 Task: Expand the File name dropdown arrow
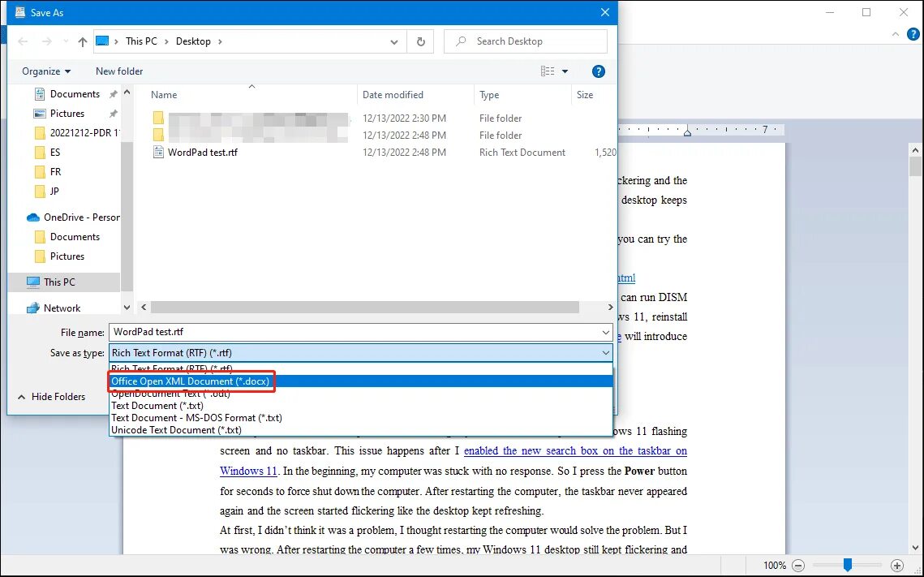(x=605, y=333)
